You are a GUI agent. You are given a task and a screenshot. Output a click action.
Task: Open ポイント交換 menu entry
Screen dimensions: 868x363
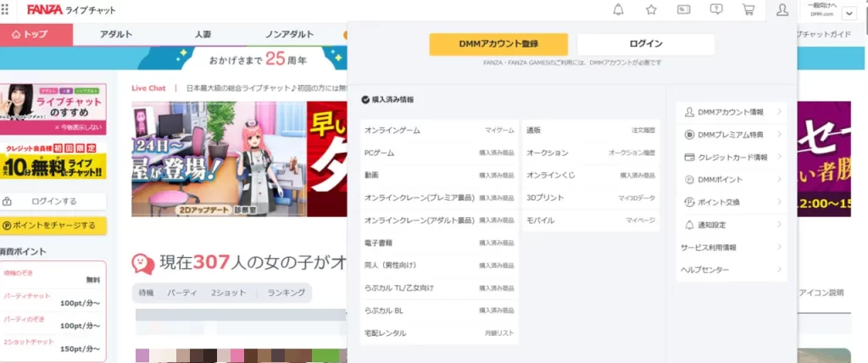pyautogui.click(x=732, y=203)
